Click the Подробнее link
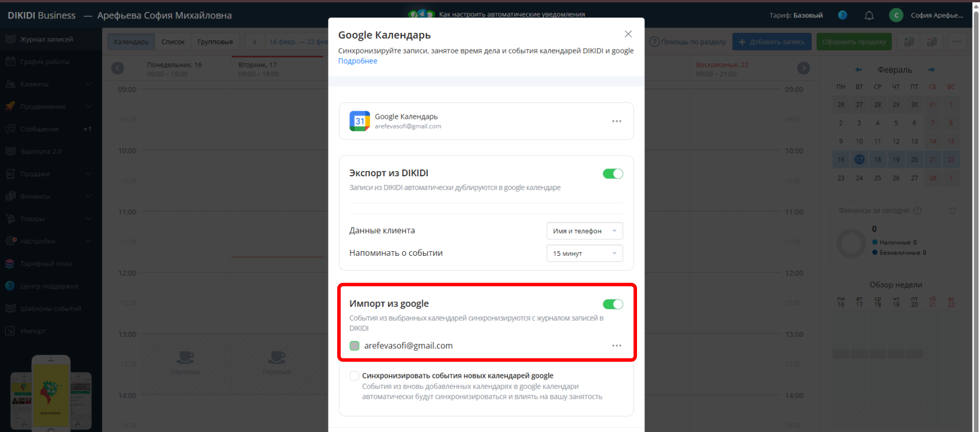Viewport: 980px width, 432px height. click(x=357, y=61)
